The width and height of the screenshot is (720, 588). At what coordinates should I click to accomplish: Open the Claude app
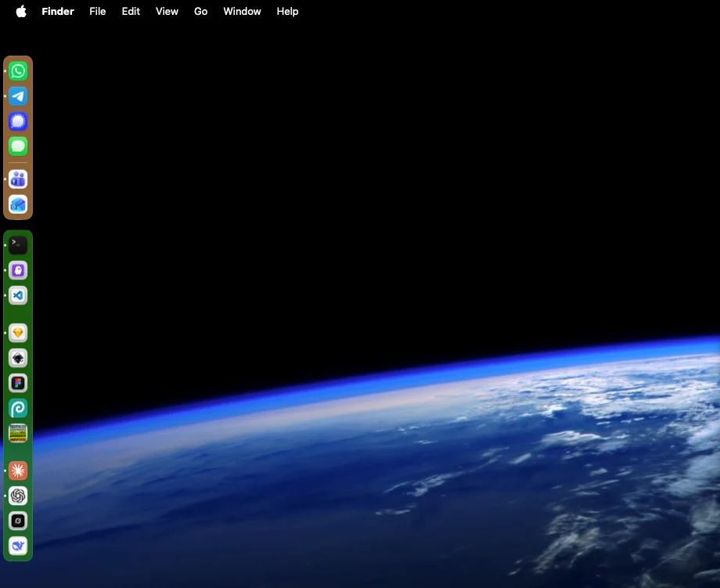(18, 471)
